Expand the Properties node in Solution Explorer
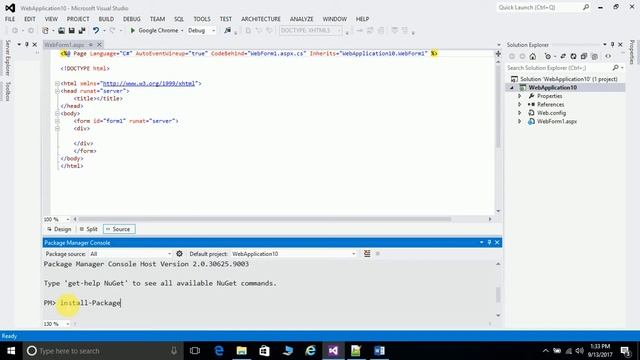Image resolution: width=640 pixels, height=360 pixels. 520,96
